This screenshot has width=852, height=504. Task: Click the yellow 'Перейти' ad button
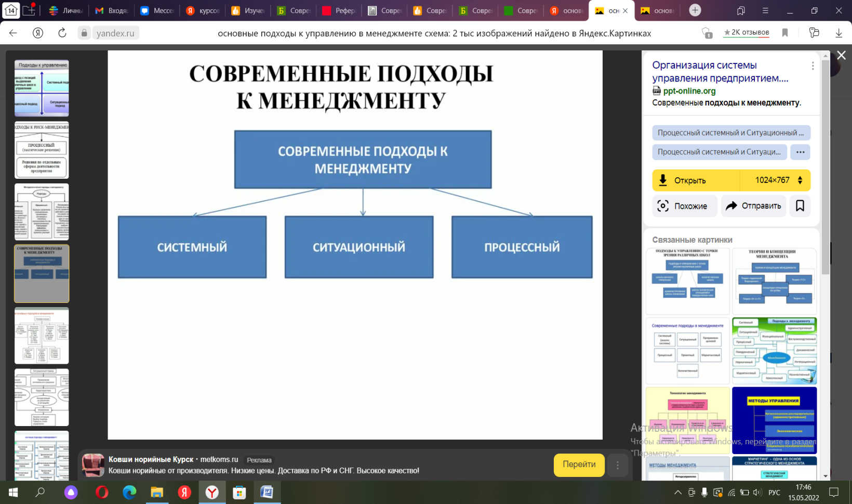[x=579, y=465]
